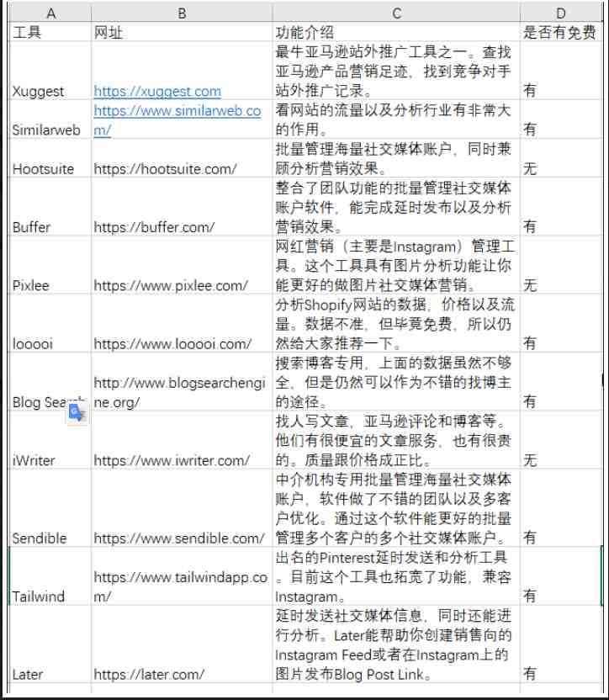Select the '有' cell in the Blog Search row
The image size is (609, 700).
(x=561, y=382)
